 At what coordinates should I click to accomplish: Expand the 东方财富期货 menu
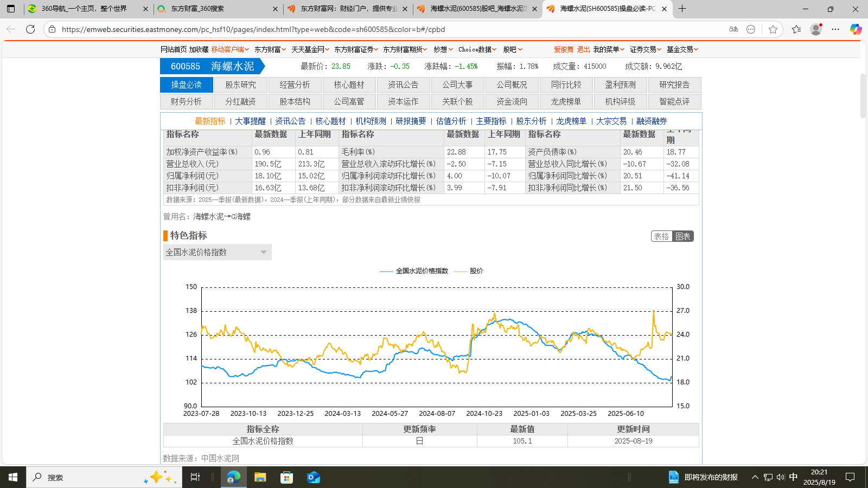tap(405, 49)
